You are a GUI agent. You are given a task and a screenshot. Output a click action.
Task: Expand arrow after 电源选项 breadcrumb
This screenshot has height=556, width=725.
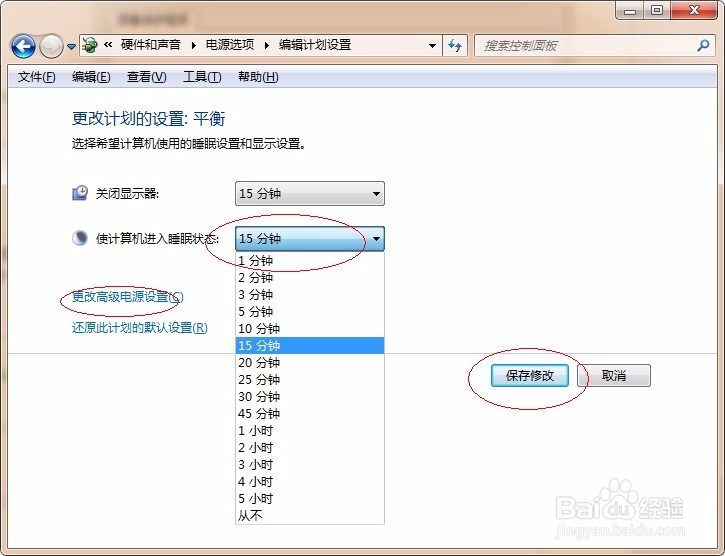267,45
